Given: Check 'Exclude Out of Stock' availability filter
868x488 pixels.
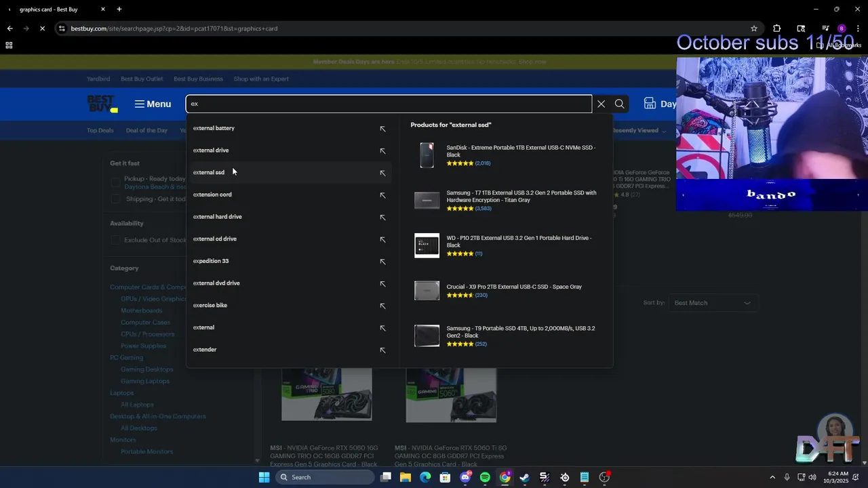Looking at the screenshot, I should pyautogui.click(x=115, y=240).
